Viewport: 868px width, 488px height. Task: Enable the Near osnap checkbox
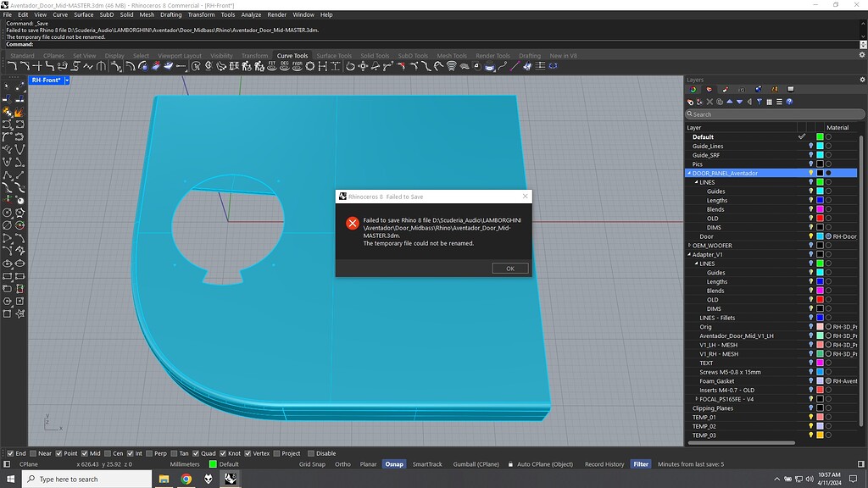(33, 453)
